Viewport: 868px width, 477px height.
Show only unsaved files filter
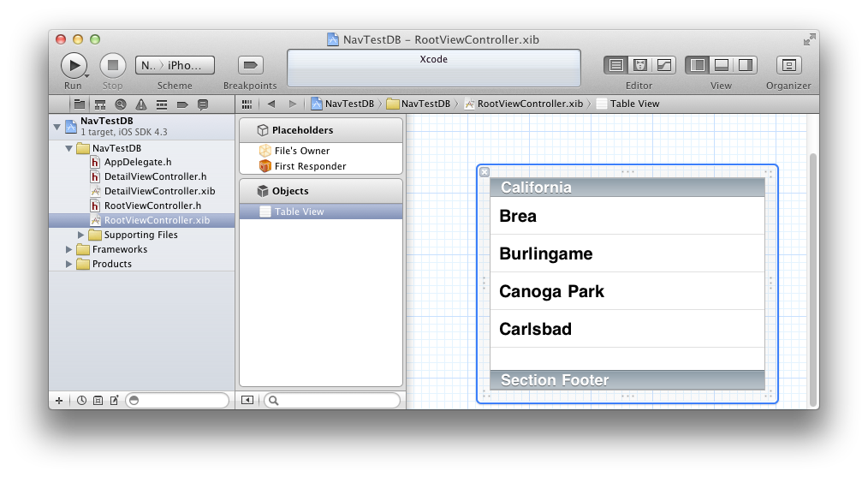point(114,400)
